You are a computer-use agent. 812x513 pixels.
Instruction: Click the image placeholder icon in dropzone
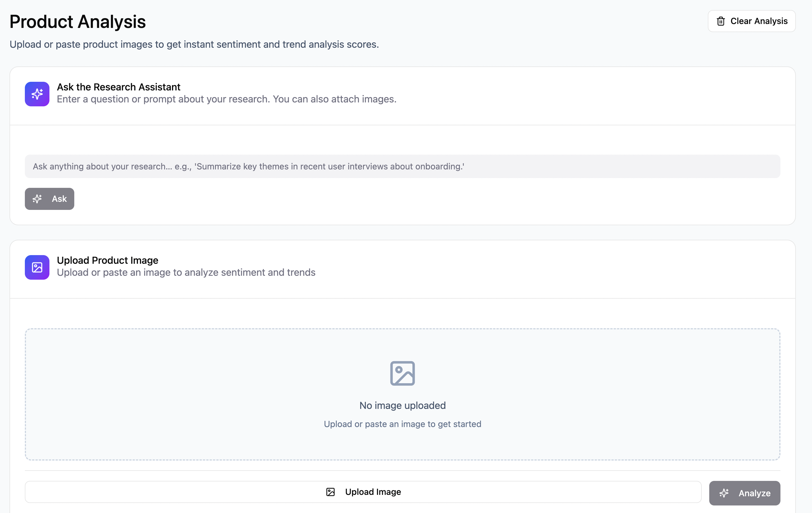point(402,373)
